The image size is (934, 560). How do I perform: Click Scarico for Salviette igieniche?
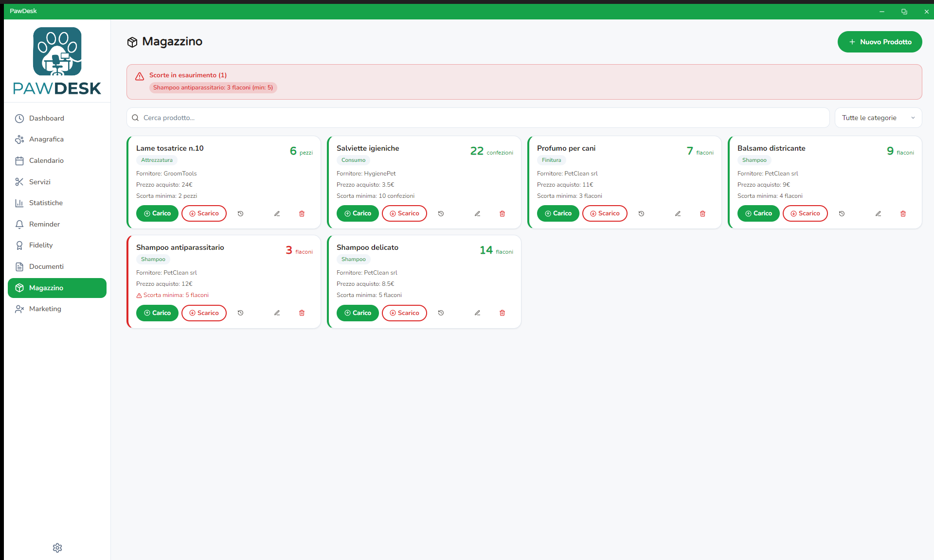point(404,213)
